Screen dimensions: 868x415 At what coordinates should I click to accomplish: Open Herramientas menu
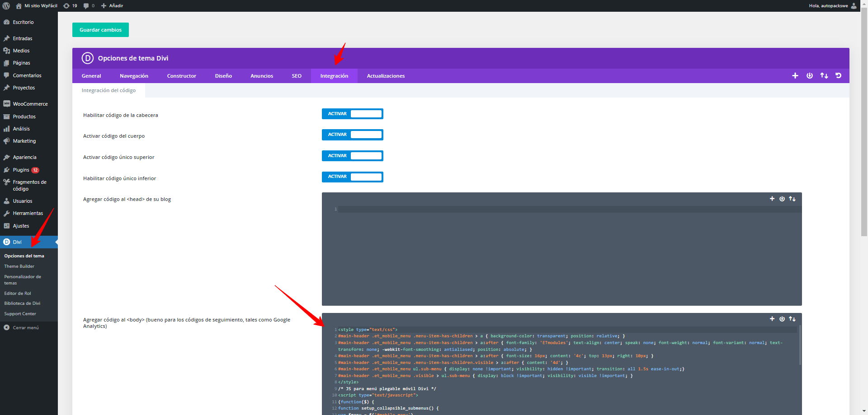click(x=29, y=213)
